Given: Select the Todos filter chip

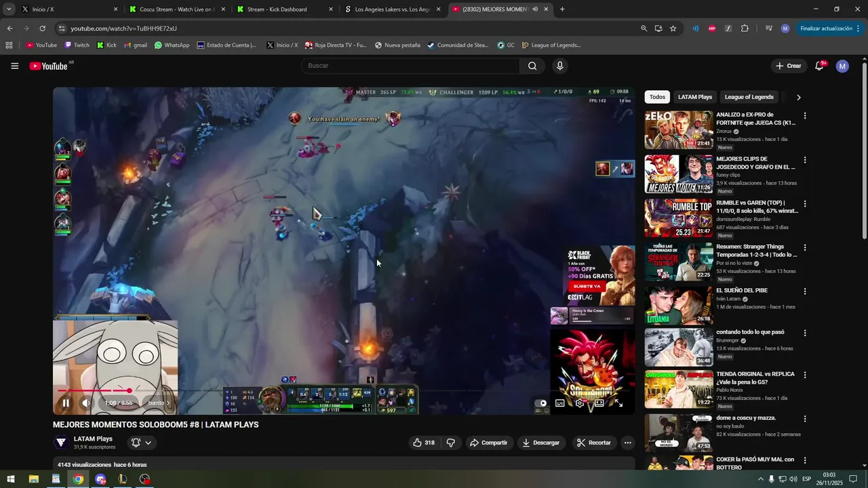Looking at the screenshot, I should [x=657, y=97].
